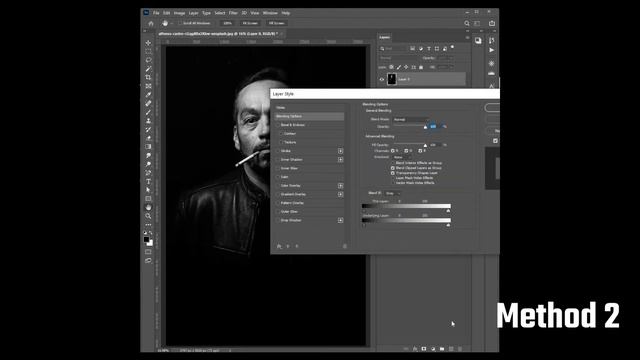
Task: Click the trash icon in Layer Style dialog
Action: pos(344,246)
